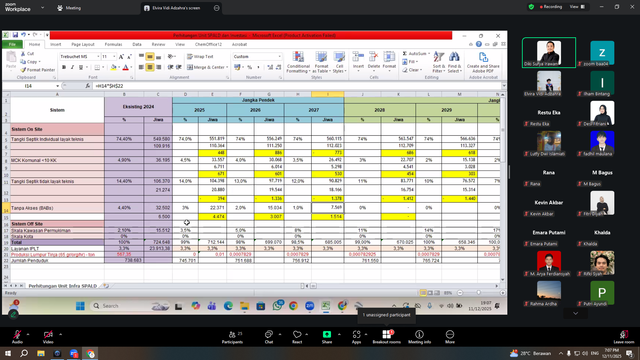Open the More options menu

pos(450,337)
